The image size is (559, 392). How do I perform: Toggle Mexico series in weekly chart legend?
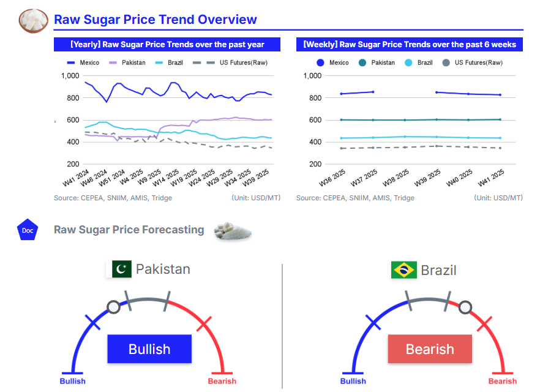[x=332, y=62]
